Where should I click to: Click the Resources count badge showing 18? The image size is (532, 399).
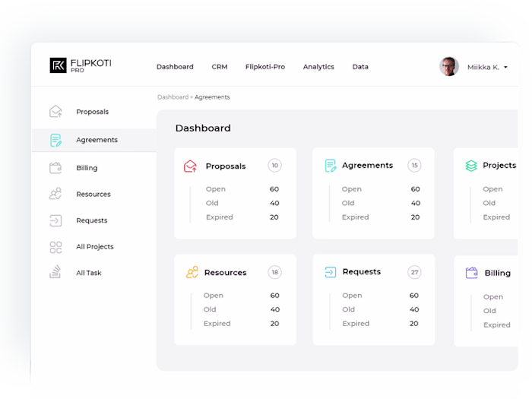point(275,272)
